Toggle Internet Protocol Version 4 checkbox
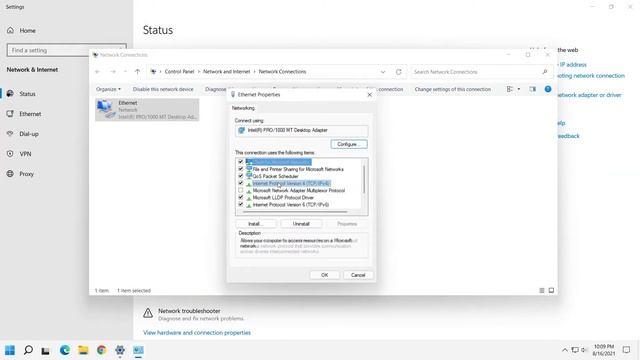640x360 pixels. [x=241, y=183]
